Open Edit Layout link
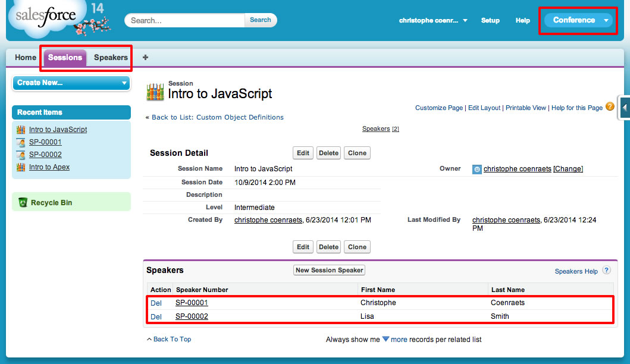Screen dimensions: 630x364 [x=484, y=108]
